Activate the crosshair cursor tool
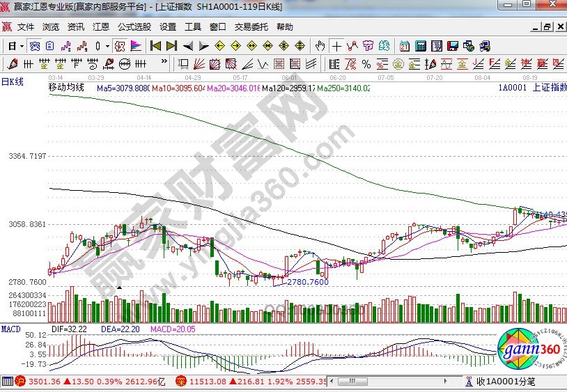The height and width of the screenshot is (392, 567). [x=337, y=46]
